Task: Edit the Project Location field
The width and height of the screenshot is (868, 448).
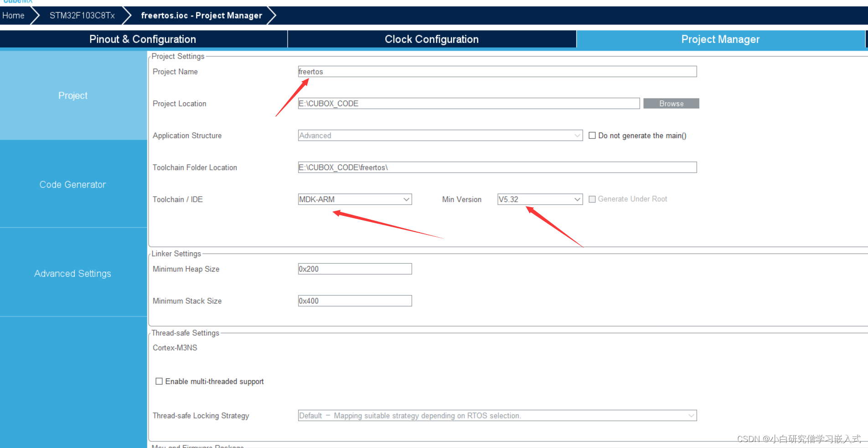Action: pyautogui.click(x=469, y=104)
